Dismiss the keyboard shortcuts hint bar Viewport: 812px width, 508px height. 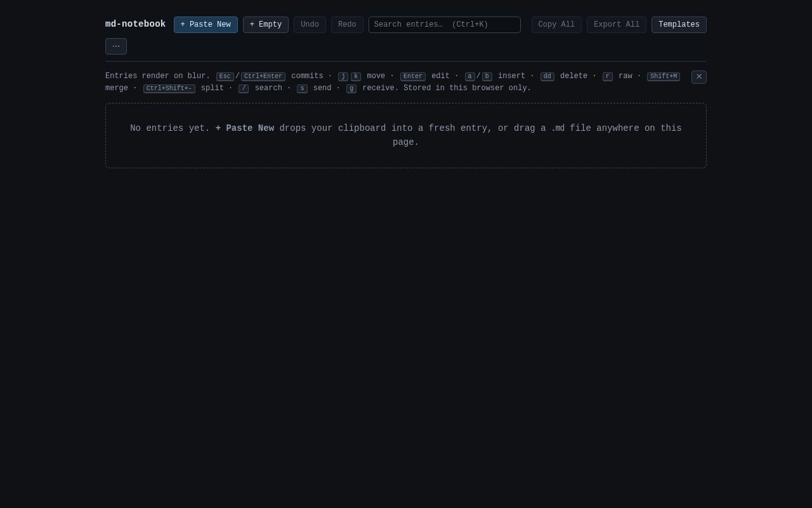[x=699, y=77]
